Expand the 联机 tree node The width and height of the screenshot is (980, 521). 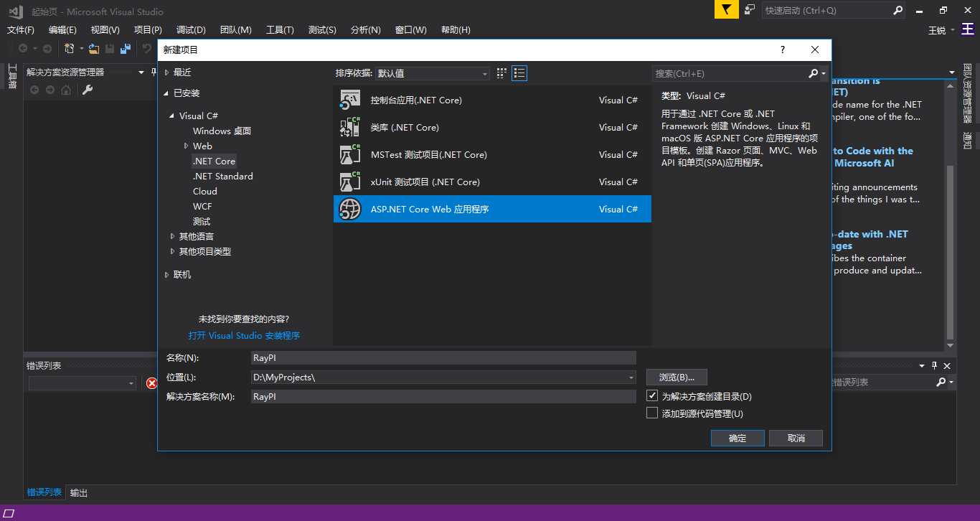(167, 274)
